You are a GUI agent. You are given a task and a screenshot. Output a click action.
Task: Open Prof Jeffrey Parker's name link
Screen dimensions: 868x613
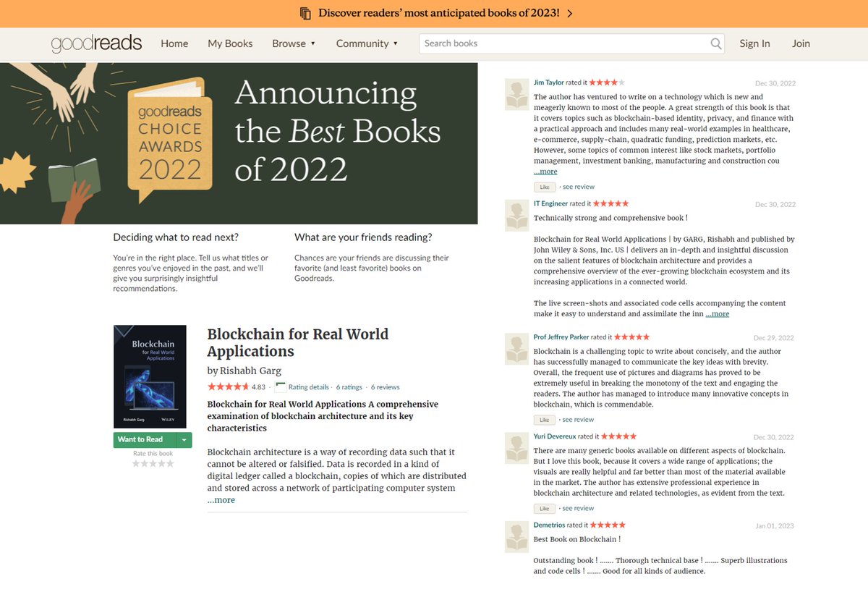click(561, 337)
